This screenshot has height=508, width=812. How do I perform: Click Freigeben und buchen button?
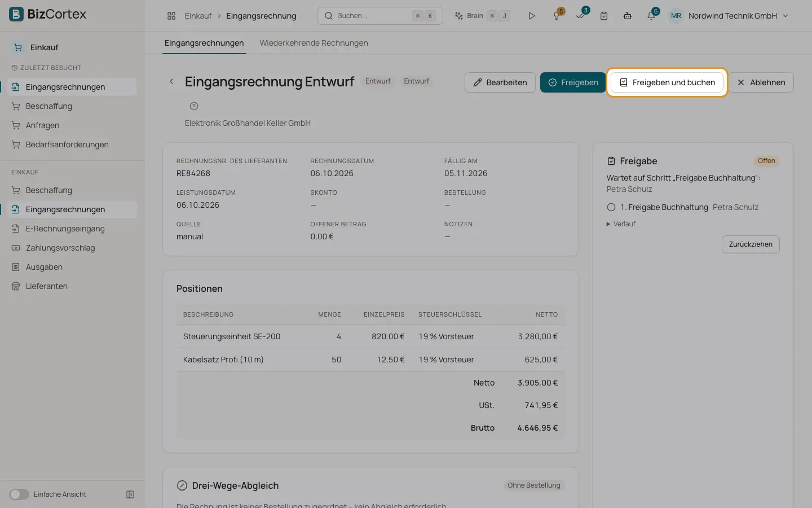pyautogui.click(x=667, y=82)
